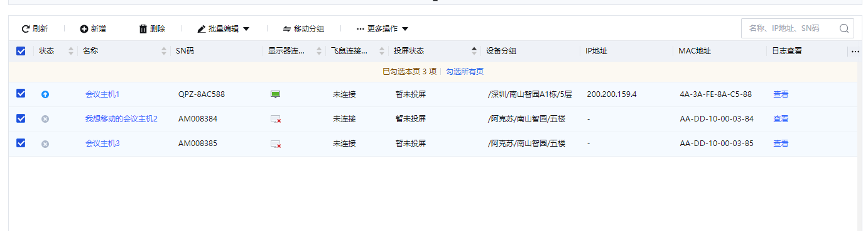Uncheck the checkbox for 会议主机3
This screenshot has width=868, height=231.
[21, 143]
